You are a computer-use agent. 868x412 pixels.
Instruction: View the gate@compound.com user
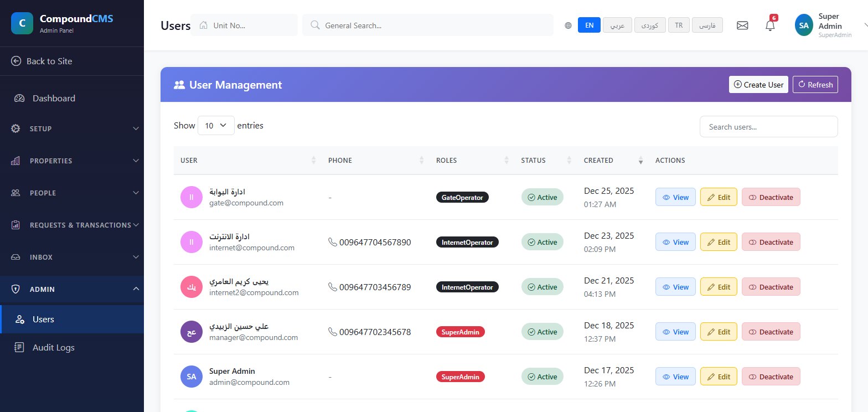pos(675,197)
